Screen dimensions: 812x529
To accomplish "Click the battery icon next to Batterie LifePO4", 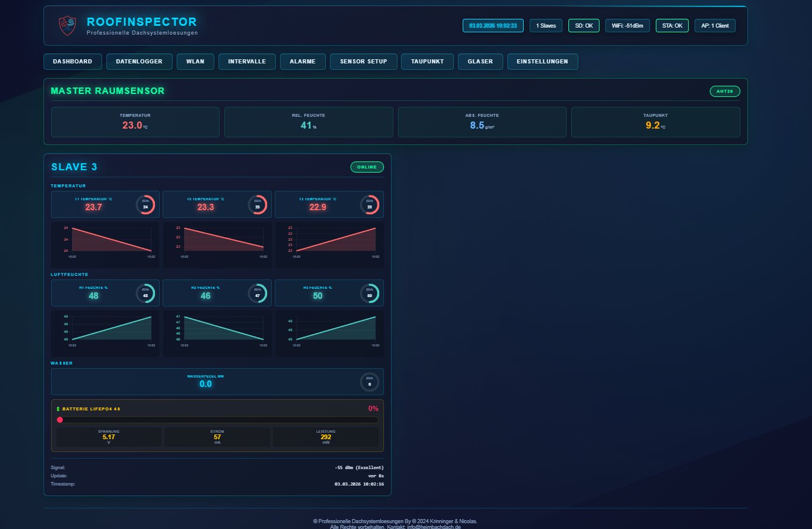I will pos(59,408).
